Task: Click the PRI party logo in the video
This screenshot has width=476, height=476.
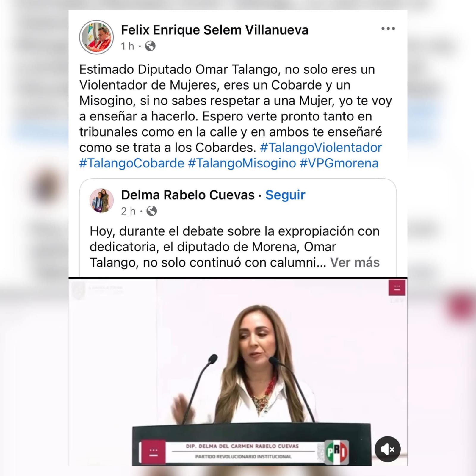Action: coord(336,452)
